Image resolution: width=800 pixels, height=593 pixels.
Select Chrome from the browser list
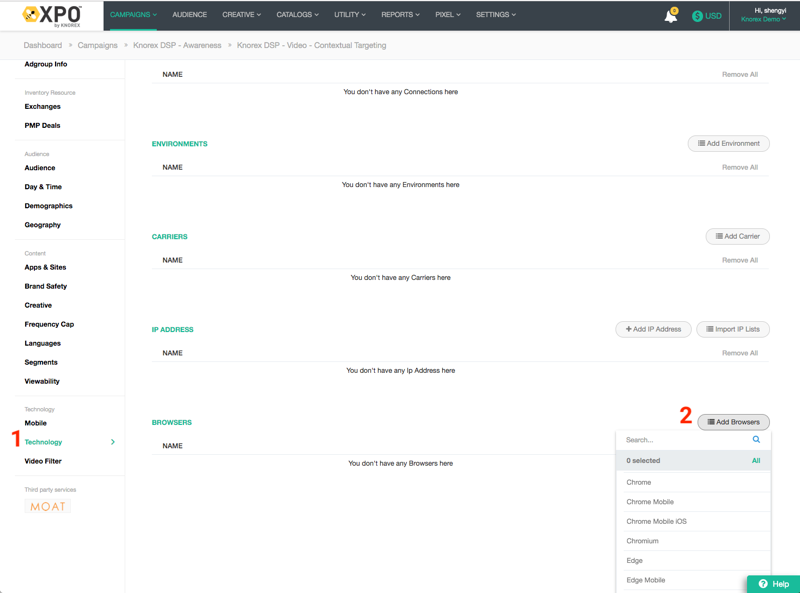point(639,482)
